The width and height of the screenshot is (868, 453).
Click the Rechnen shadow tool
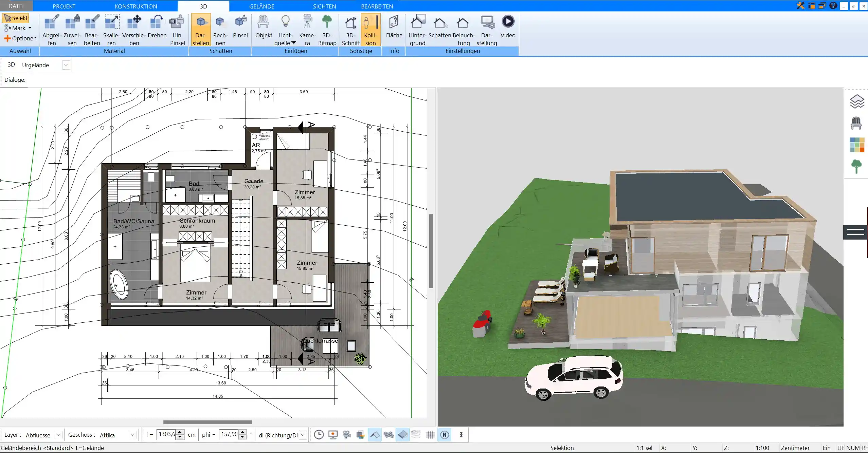coord(220,30)
